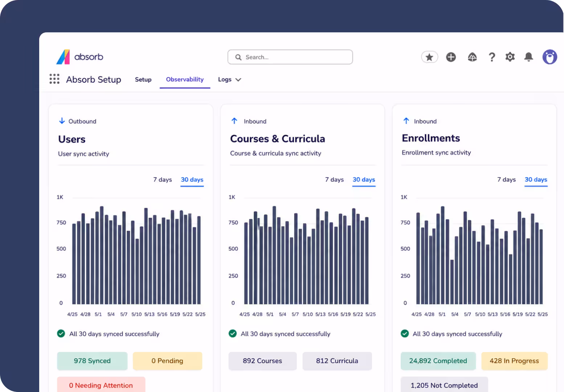Open the notifications bell
564x392 pixels.
(x=528, y=57)
